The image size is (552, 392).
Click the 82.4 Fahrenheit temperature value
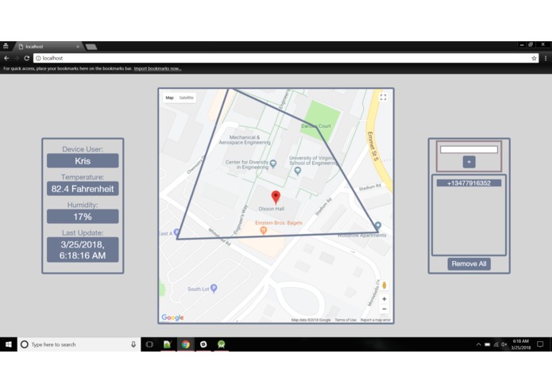(x=83, y=189)
